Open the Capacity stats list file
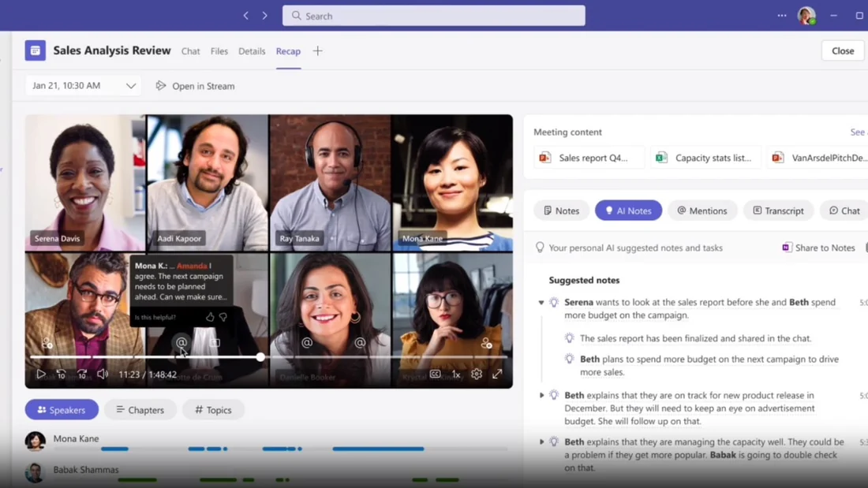The image size is (868, 488). point(705,158)
